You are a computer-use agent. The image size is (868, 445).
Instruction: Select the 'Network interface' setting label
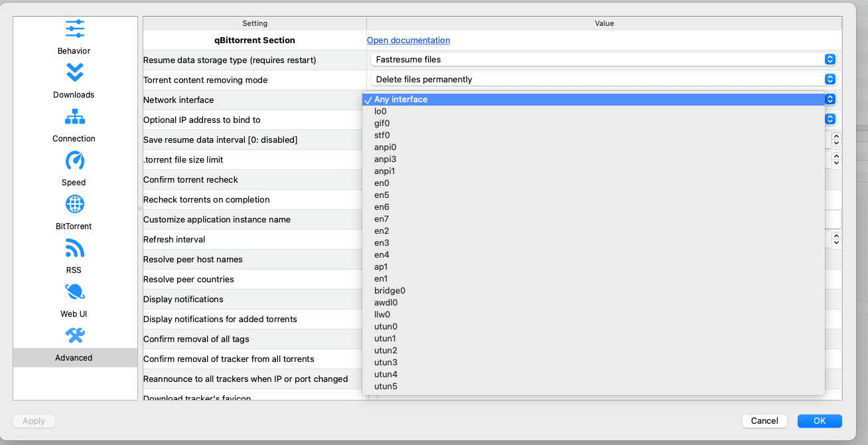[179, 100]
